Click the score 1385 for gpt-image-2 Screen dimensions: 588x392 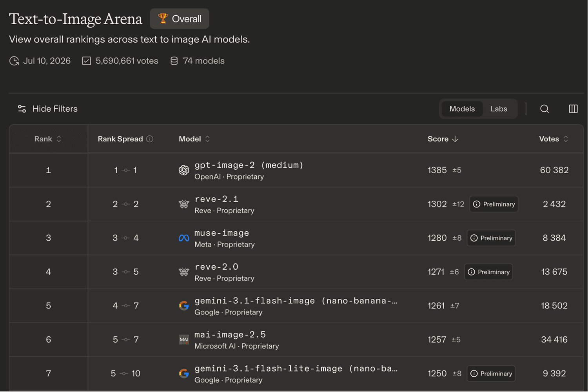(x=437, y=170)
